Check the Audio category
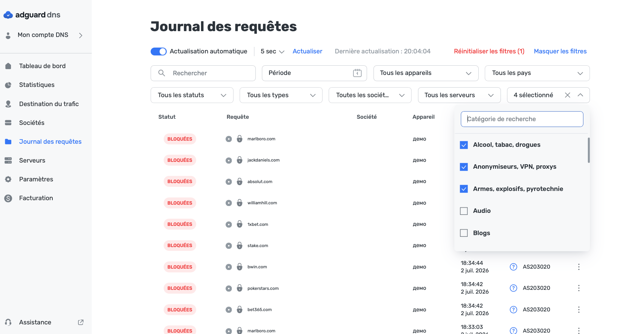Screen dimensions: 644x334 (464, 211)
